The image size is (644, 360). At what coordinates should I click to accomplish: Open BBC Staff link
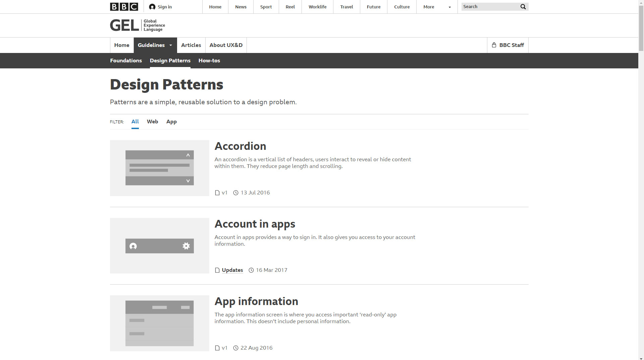pos(507,45)
